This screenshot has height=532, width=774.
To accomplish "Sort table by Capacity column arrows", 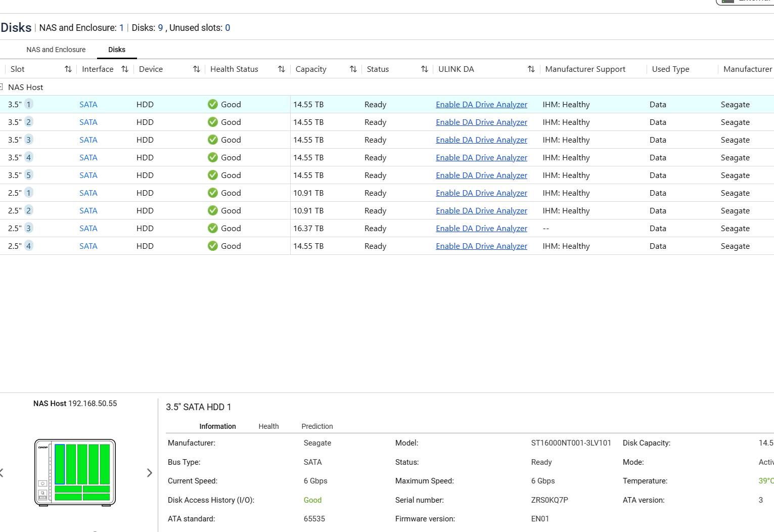I will 353,69.
